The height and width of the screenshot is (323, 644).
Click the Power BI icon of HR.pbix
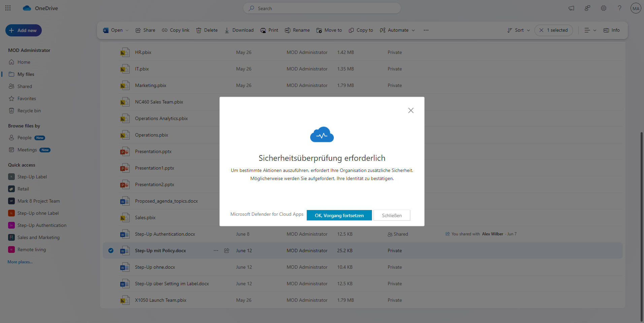point(125,52)
